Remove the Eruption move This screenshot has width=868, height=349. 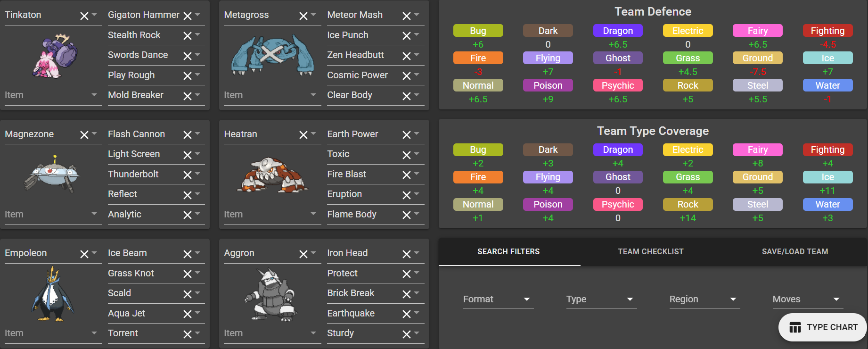click(x=407, y=195)
